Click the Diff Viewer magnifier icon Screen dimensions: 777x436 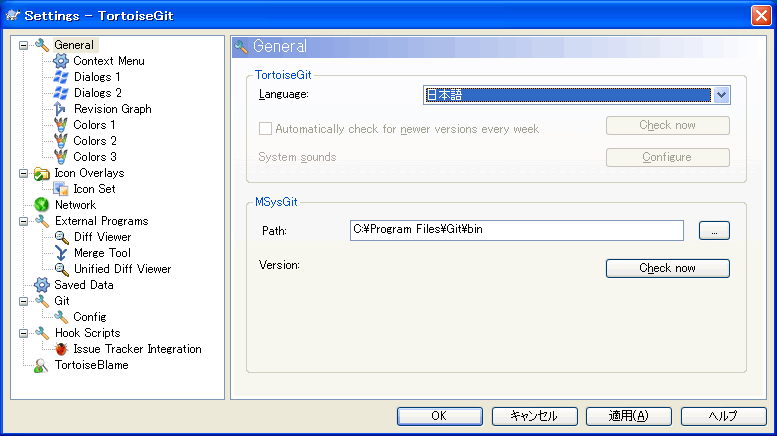click(60, 237)
